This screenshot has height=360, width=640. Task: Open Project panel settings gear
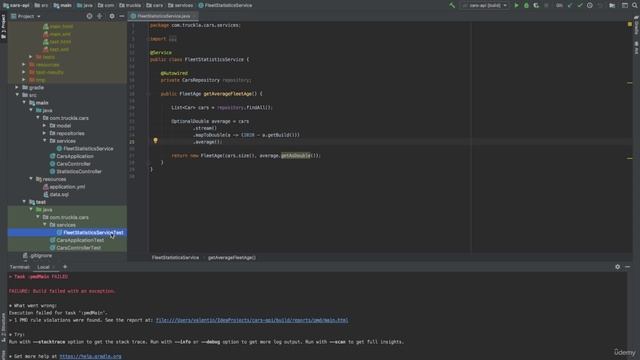point(112,16)
